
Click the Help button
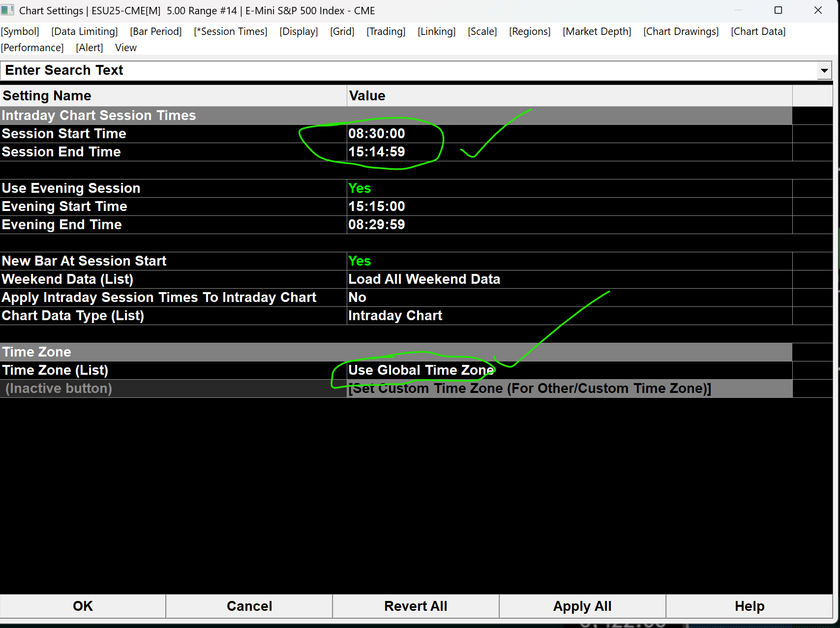point(750,606)
